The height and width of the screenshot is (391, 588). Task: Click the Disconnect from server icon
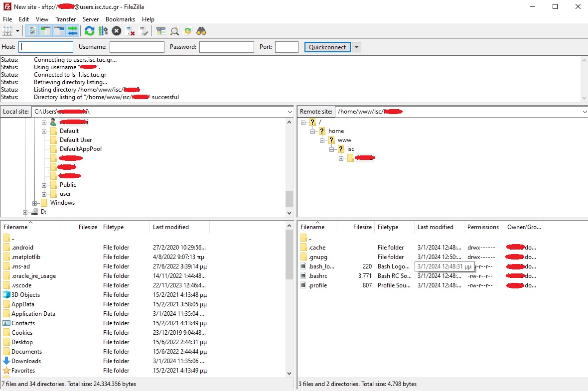click(131, 31)
